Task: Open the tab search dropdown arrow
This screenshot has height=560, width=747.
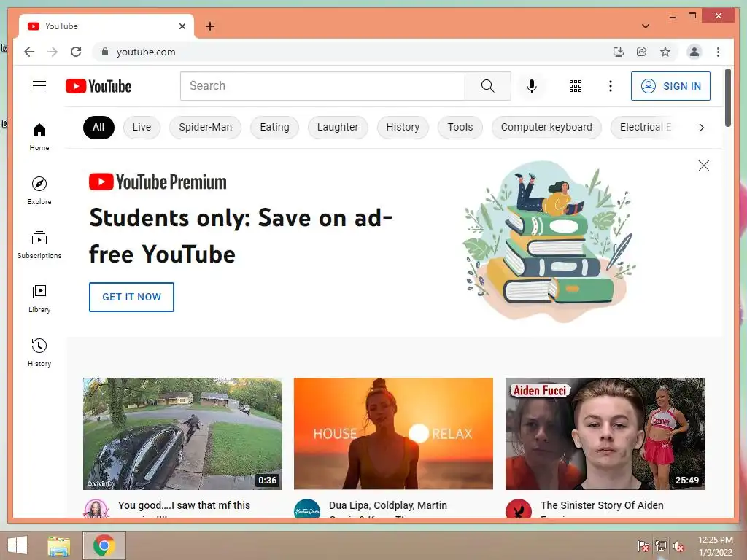Action: coord(645,26)
